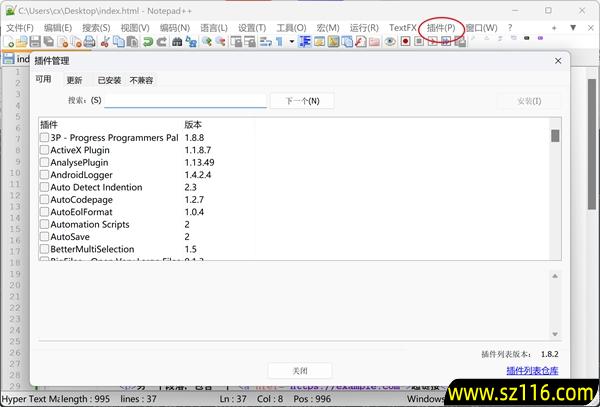Open the small toolbar dropdown arrow
The height and width of the screenshot is (407, 600).
tap(292, 41)
